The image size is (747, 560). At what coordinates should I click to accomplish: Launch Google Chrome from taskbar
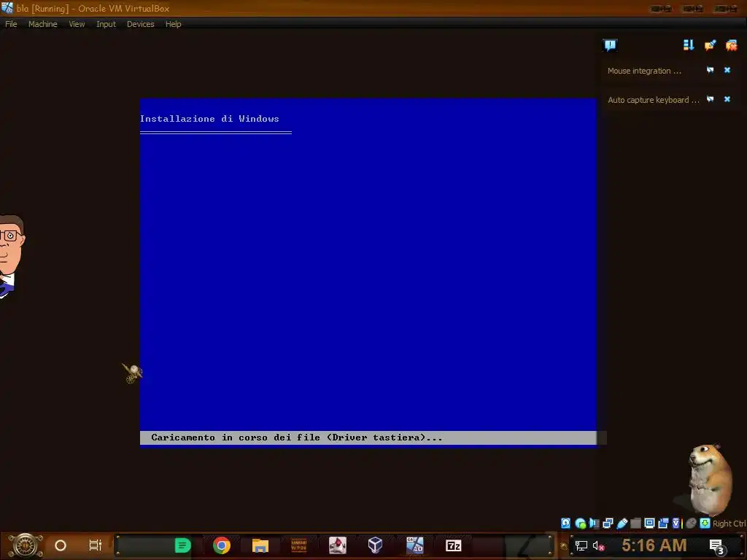click(x=222, y=545)
